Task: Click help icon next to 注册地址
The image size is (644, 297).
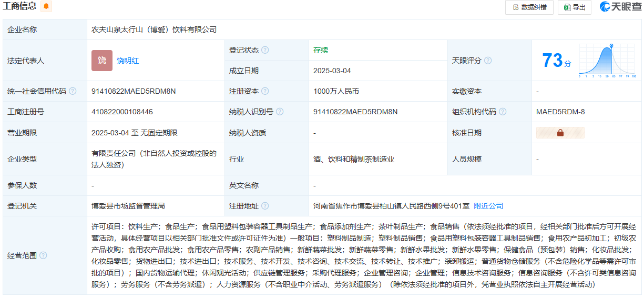Action: [x=265, y=206]
